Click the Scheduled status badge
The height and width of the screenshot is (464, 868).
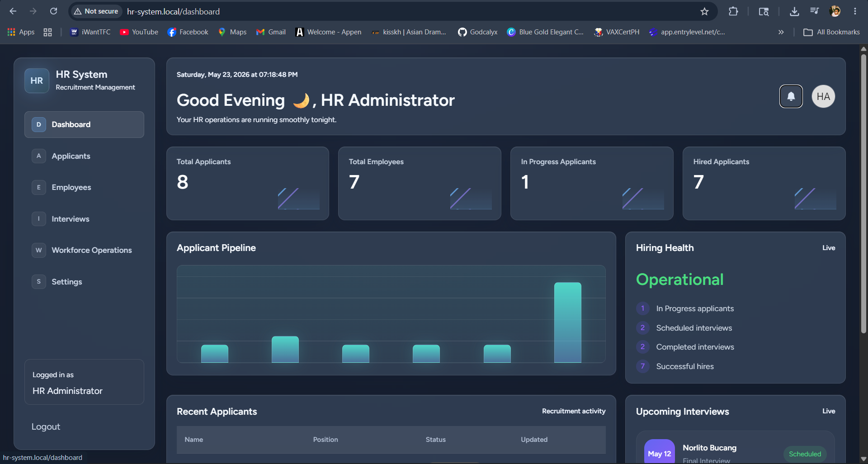(805, 454)
